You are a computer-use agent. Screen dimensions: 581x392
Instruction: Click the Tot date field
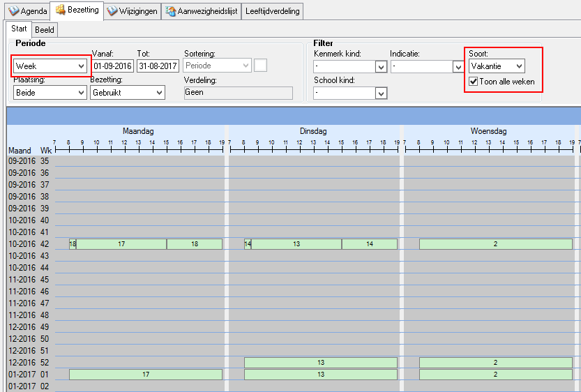pos(158,66)
